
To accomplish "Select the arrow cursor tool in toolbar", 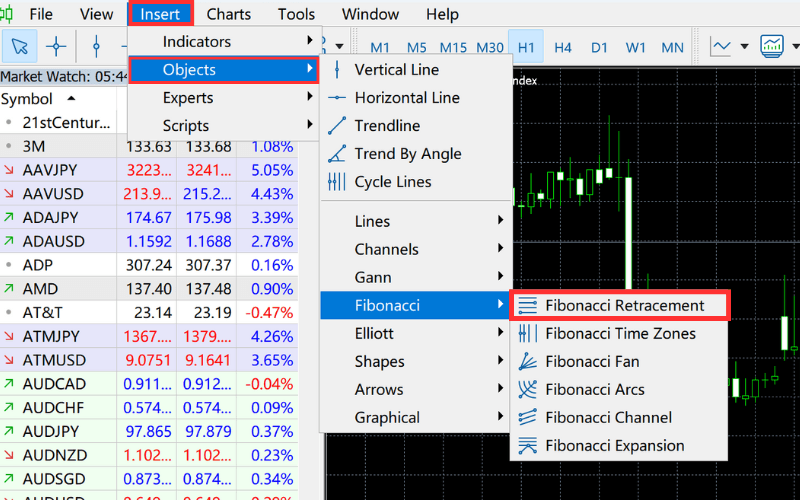I will point(21,46).
